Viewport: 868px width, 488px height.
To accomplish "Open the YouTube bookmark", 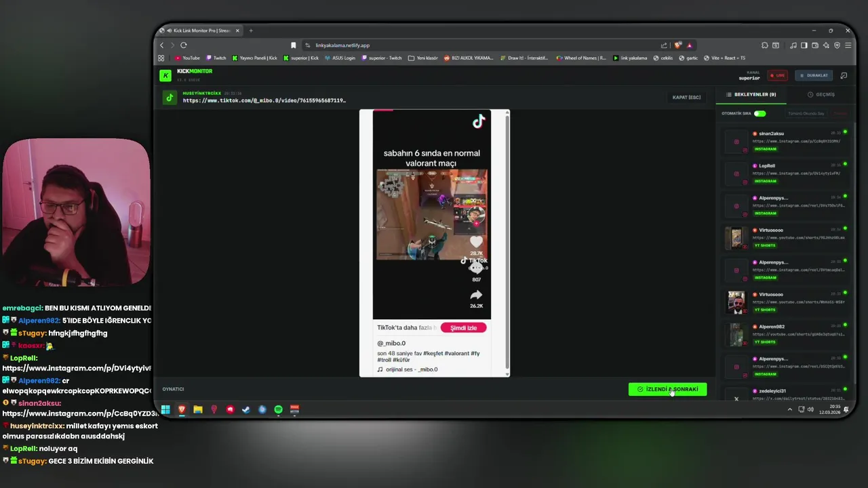I will click(187, 58).
